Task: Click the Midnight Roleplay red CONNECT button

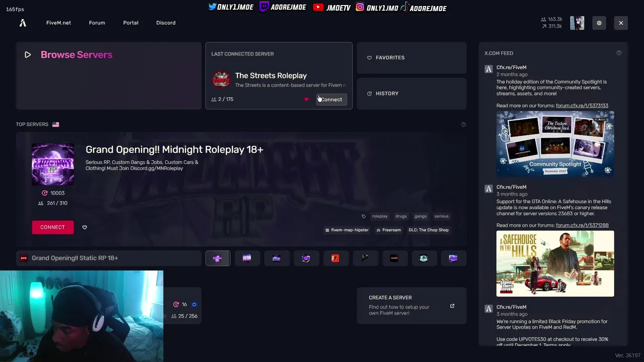Action: click(x=53, y=227)
